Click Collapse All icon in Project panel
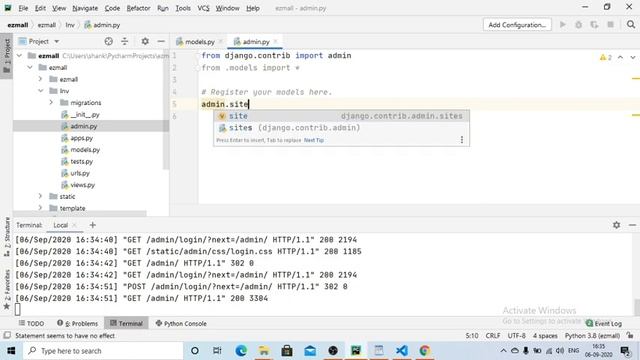This screenshot has width=640, height=360. coord(124,41)
